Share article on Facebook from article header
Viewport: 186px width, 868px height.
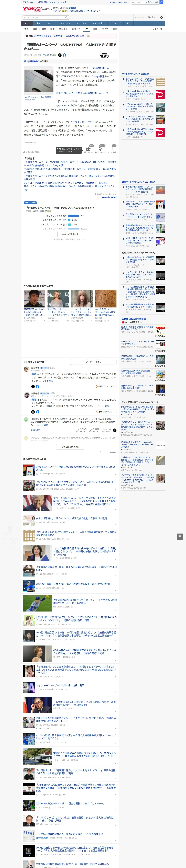click(x=64, y=55)
